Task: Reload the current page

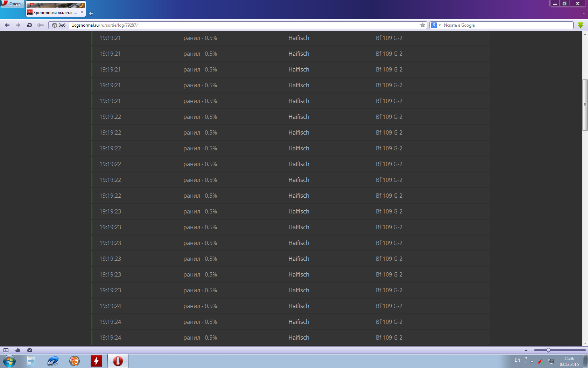Action: click(x=29, y=25)
